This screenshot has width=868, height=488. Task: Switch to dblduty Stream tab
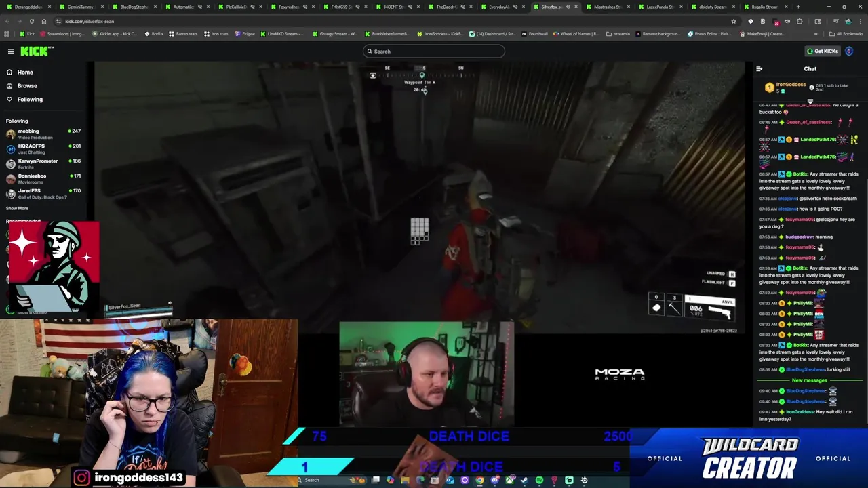click(x=713, y=7)
